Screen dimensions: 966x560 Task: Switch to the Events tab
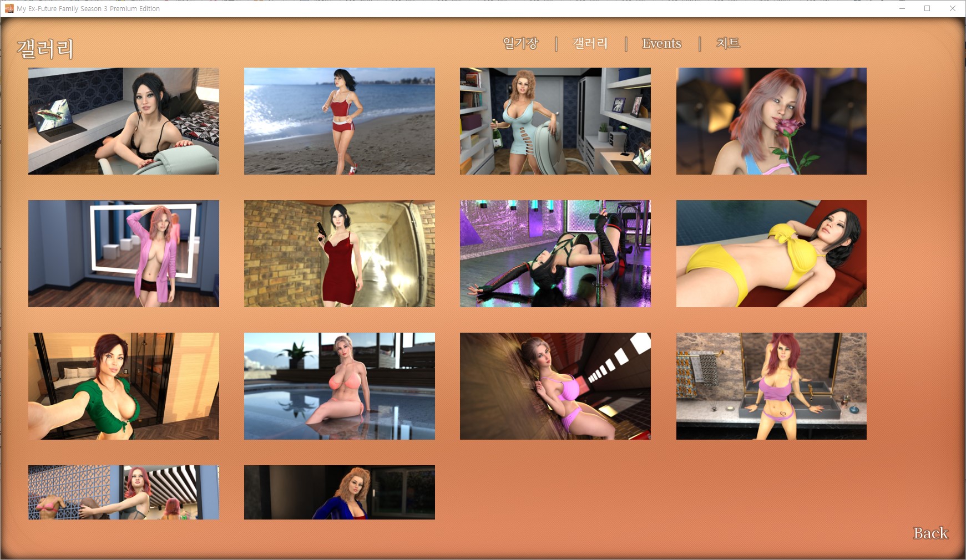(661, 43)
